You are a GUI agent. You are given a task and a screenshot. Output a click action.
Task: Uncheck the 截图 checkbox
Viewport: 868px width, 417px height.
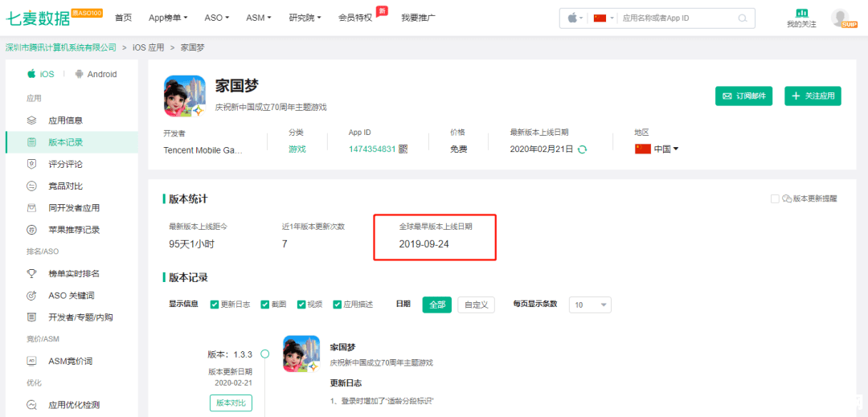click(x=264, y=305)
